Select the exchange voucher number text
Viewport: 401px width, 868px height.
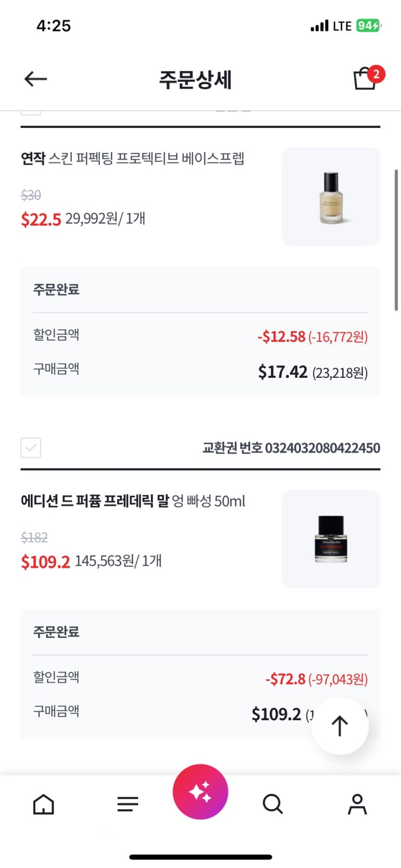tap(291, 448)
